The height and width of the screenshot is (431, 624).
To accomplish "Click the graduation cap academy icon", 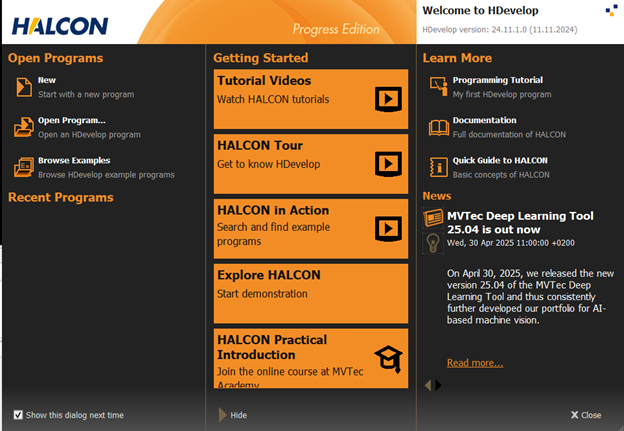I will click(388, 359).
